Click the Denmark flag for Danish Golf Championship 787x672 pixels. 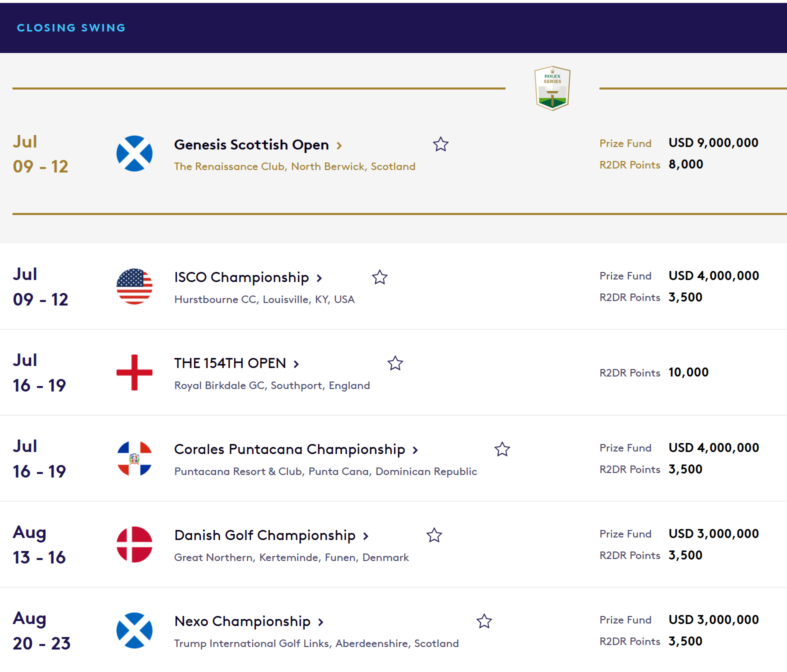134,544
